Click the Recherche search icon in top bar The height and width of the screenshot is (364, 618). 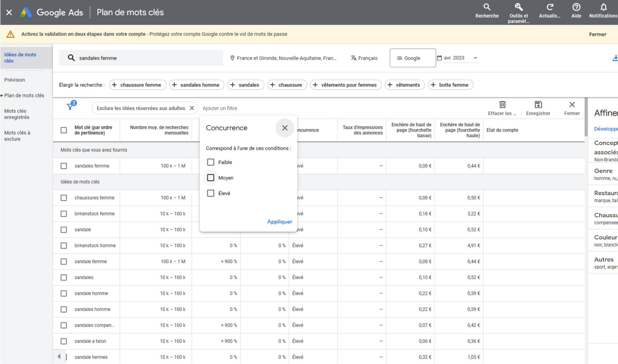pyautogui.click(x=487, y=6)
